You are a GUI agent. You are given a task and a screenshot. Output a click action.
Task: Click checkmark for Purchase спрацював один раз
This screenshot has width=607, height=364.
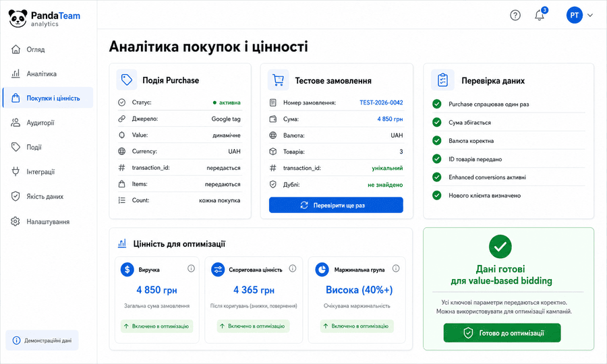click(436, 104)
